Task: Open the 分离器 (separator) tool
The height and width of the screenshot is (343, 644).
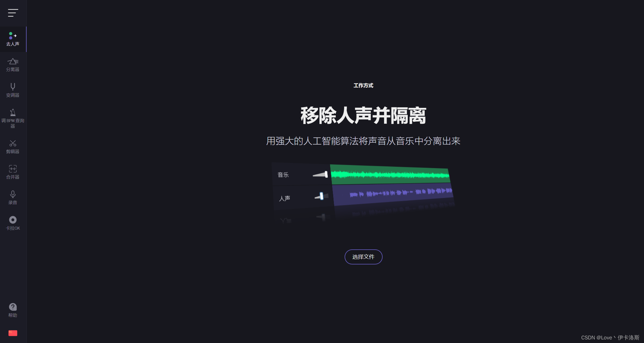Action: click(x=13, y=65)
